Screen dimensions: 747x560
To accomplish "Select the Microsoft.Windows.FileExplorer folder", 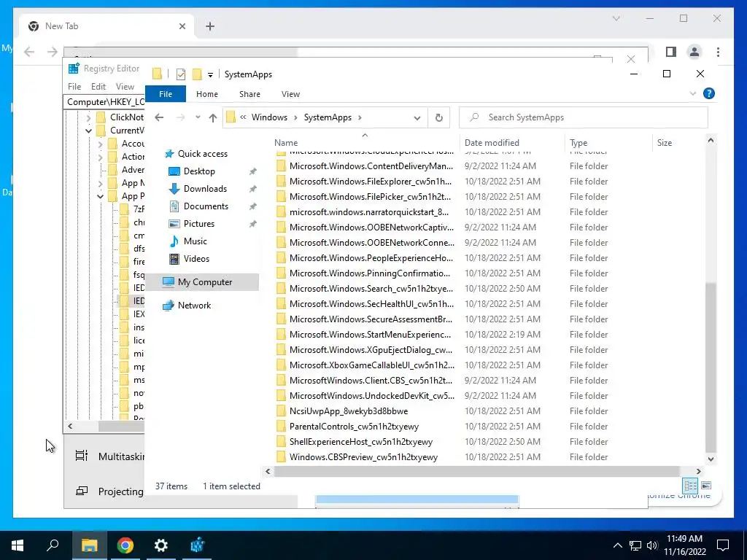I will pos(370,182).
